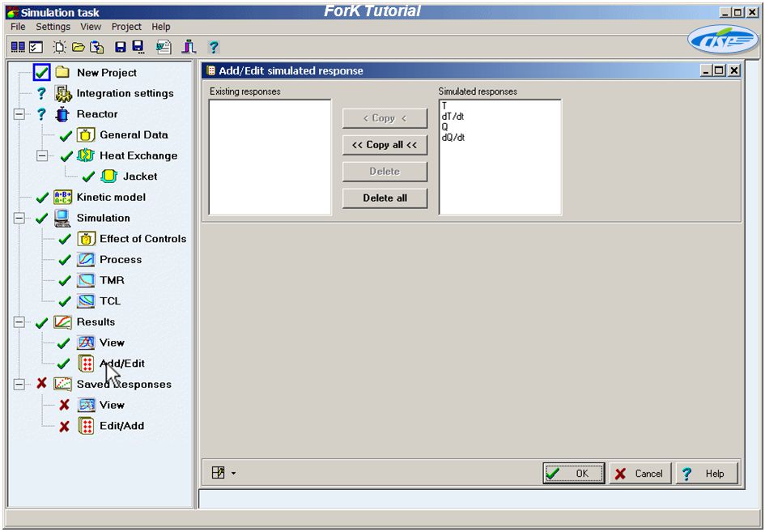The image size is (765, 532).
Task: Click the red X beside Saved Responses
Action: point(41,384)
